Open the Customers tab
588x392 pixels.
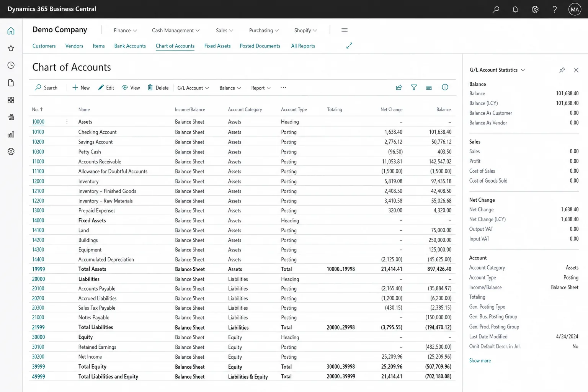click(x=44, y=46)
